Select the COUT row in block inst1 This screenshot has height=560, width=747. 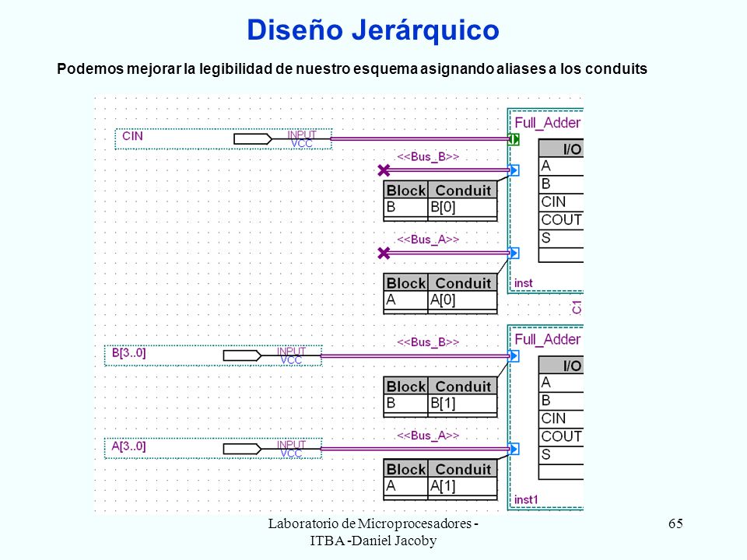(561, 436)
